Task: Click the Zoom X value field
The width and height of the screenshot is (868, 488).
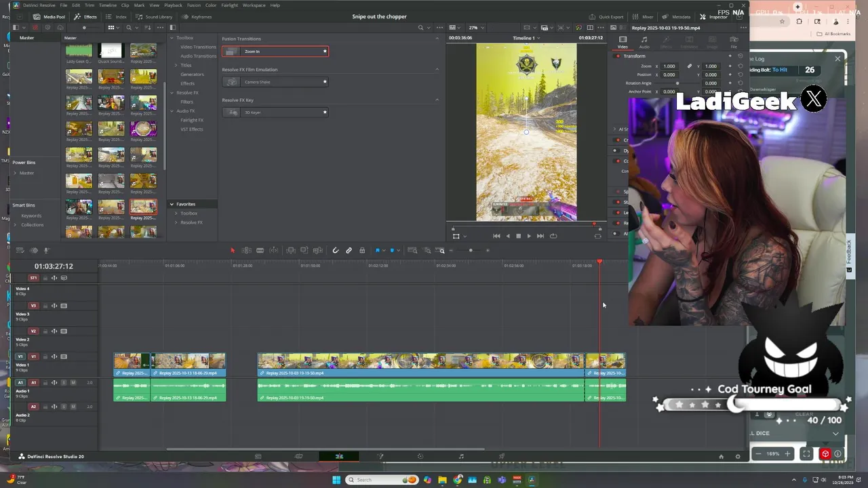Action: (x=669, y=66)
